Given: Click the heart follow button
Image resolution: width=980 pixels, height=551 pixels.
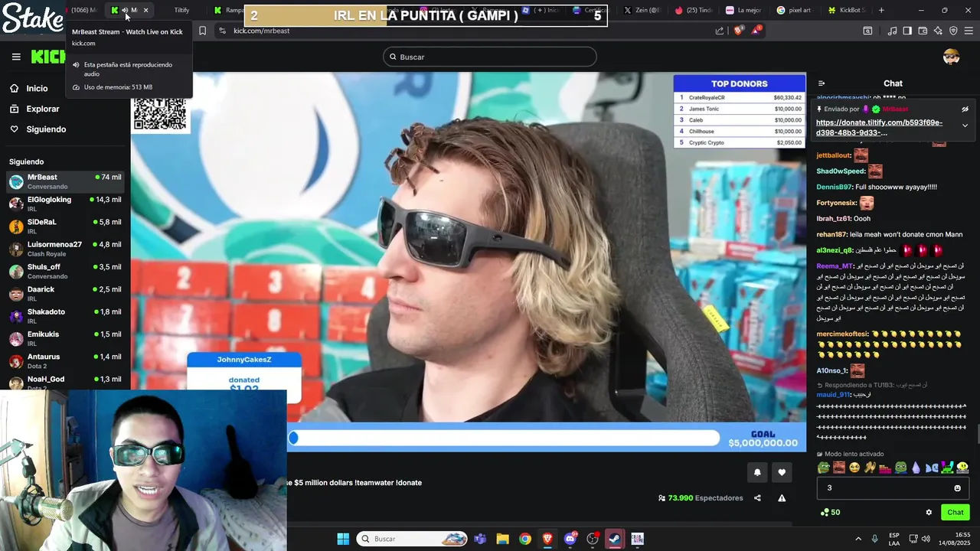Looking at the screenshot, I should click(x=782, y=472).
